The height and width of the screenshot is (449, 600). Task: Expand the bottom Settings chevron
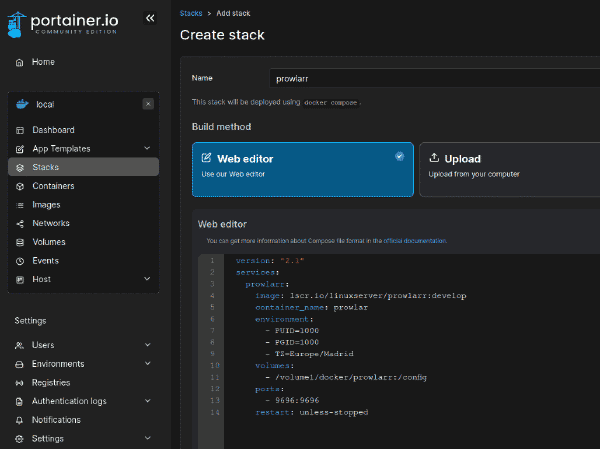point(148,438)
